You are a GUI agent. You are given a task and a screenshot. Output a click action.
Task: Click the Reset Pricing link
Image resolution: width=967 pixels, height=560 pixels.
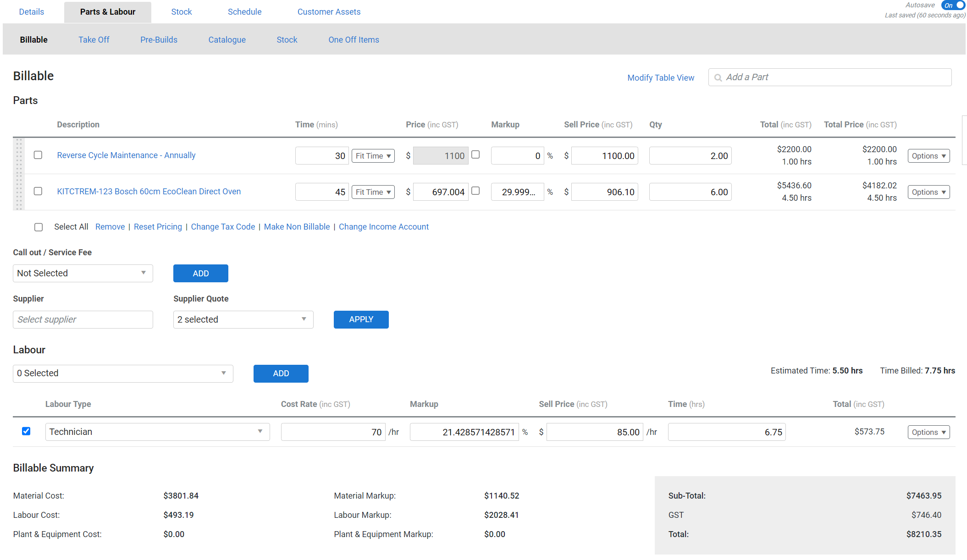tap(158, 227)
